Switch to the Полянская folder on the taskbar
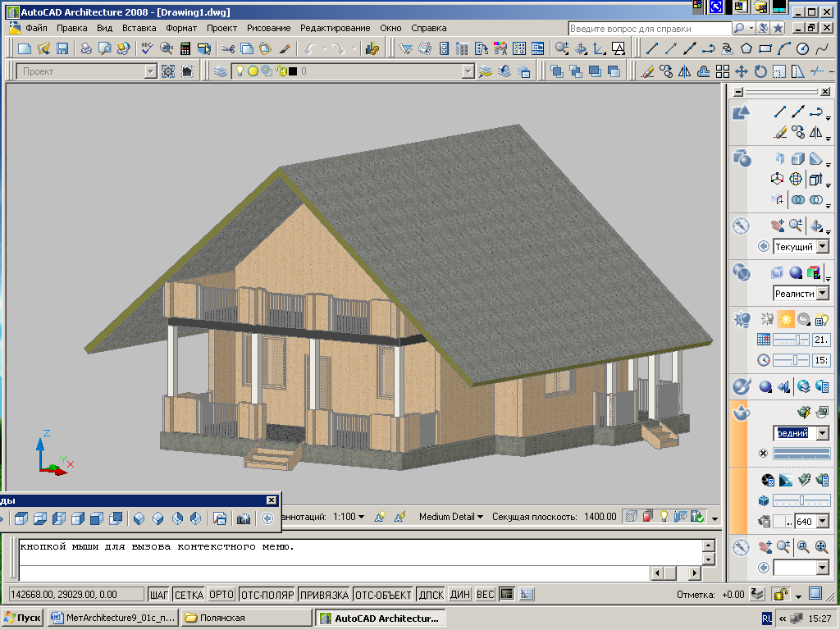This screenshot has height=630, width=840. [x=238, y=617]
